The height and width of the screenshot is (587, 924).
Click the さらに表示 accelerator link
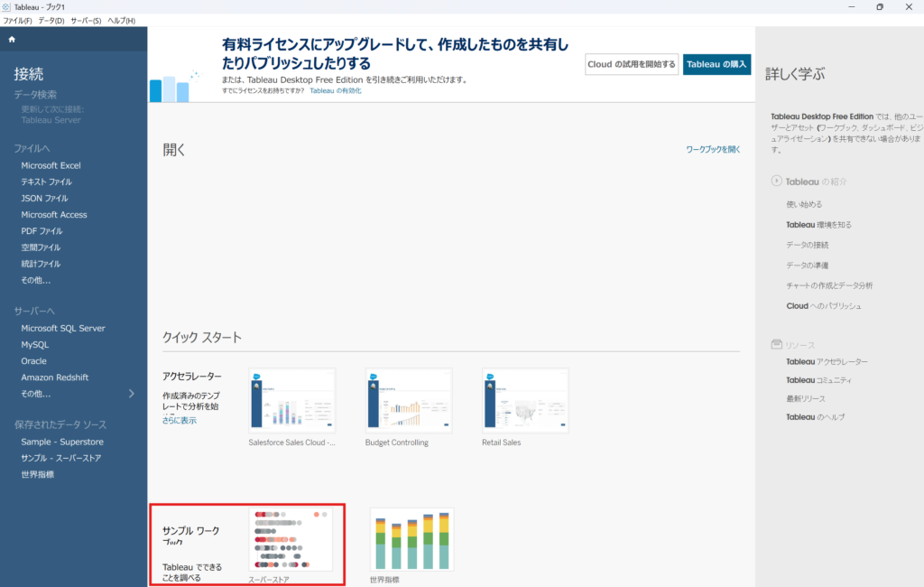[x=179, y=421]
